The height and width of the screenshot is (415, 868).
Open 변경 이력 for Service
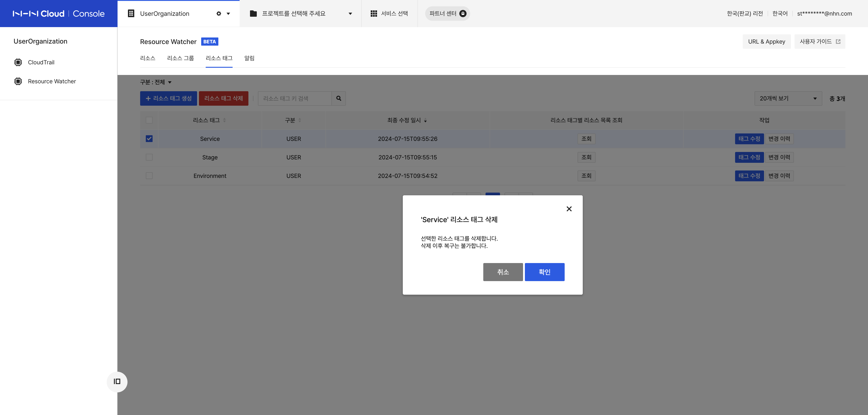click(779, 139)
